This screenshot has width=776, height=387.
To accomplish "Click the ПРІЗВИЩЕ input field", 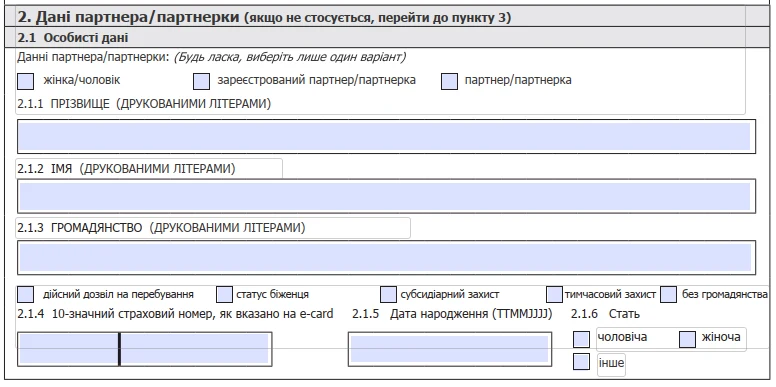I will tap(386, 137).
